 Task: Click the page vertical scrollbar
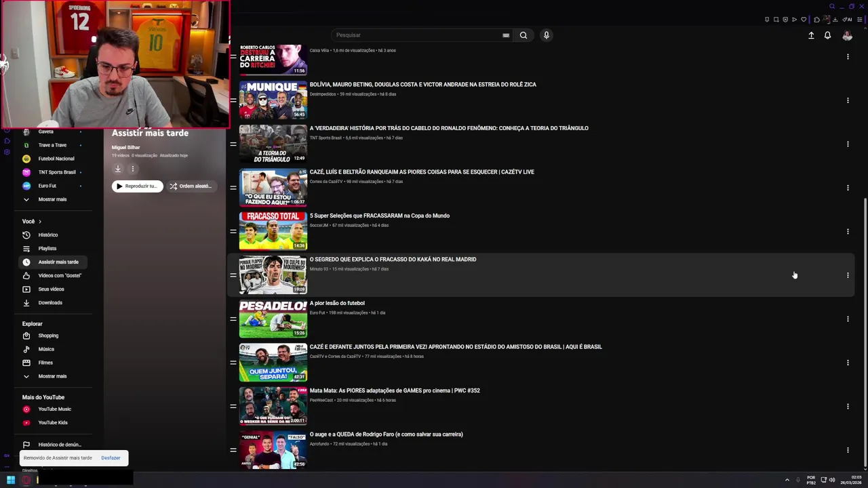865,332
